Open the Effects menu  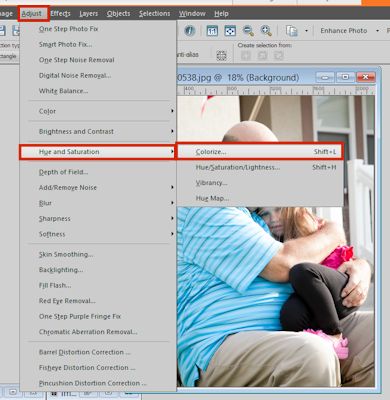click(60, 14)
